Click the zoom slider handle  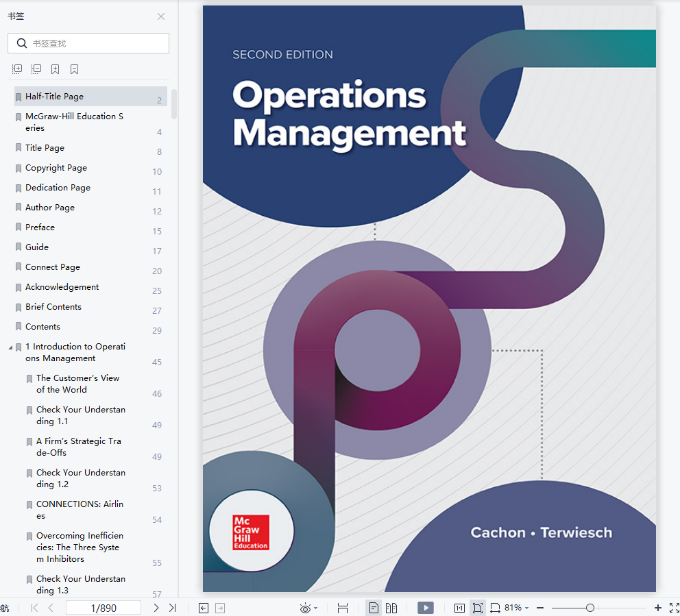(590, 608)
